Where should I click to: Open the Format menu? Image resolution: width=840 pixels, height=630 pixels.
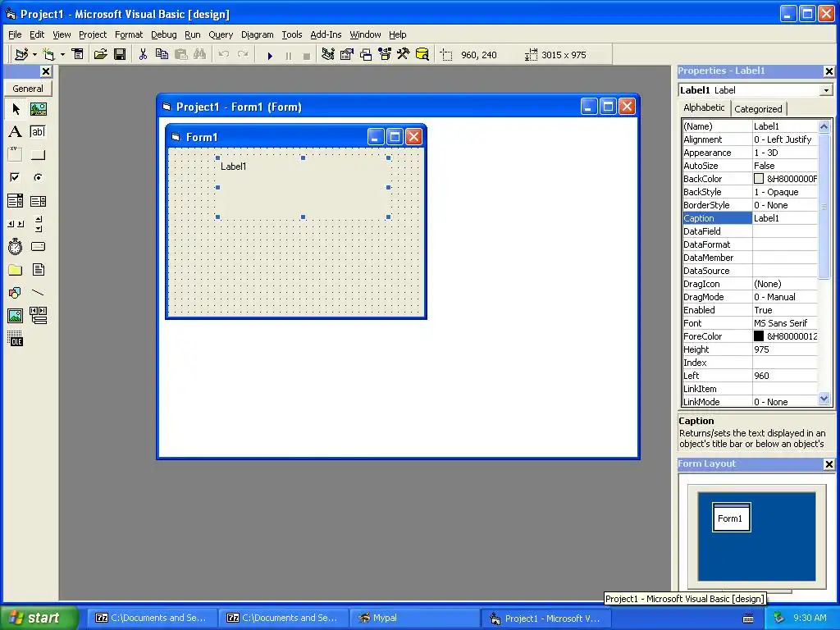[x=129, y=34]
